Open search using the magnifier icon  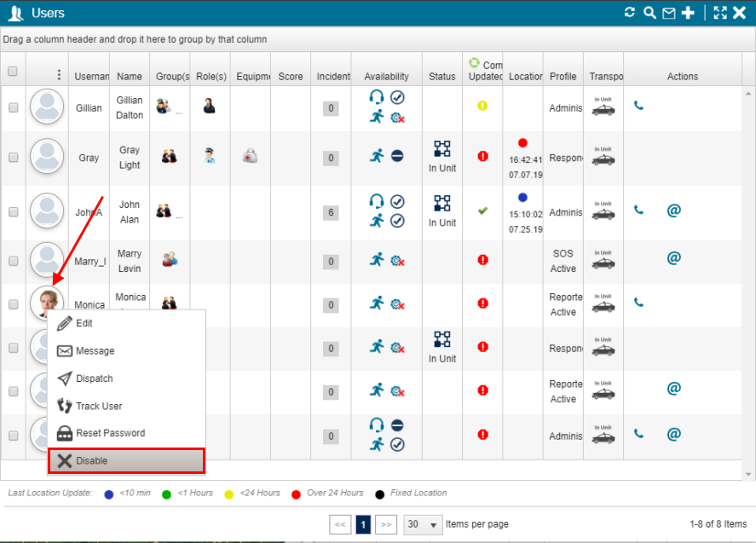point(649,13)
